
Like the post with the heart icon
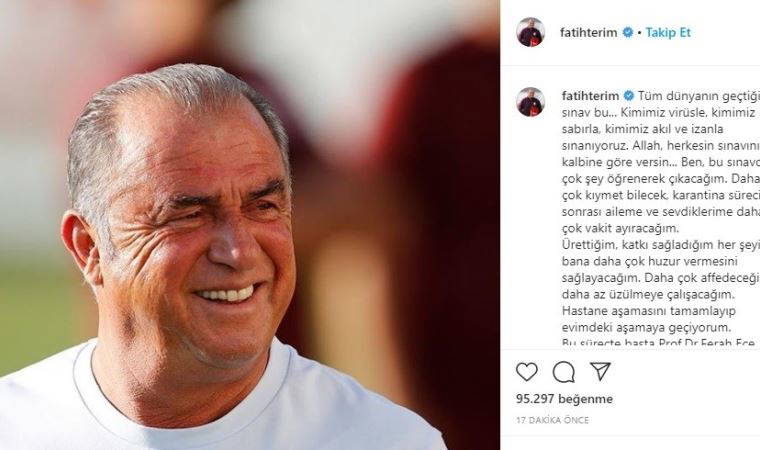[527, 372]
